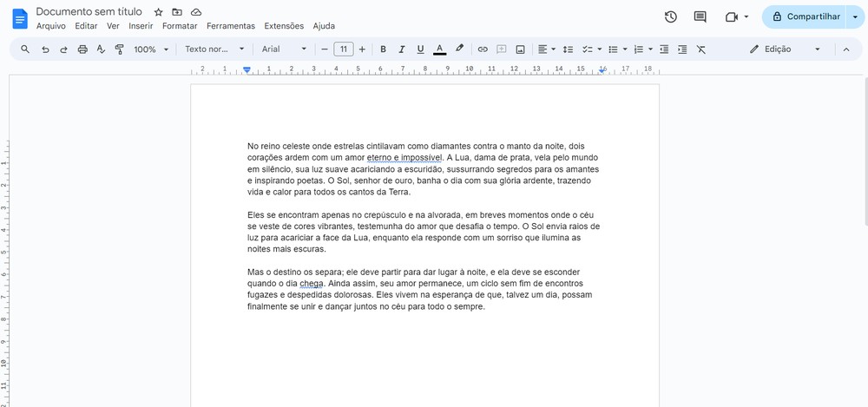The image size is (868, 407).
Task: Open the Extensões menu
Action: tap(284, 26)
